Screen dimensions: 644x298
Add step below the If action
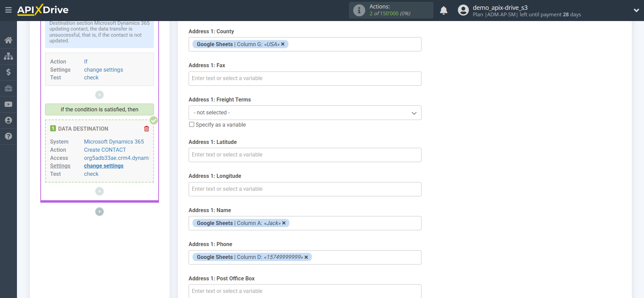(x=99, y=95)
